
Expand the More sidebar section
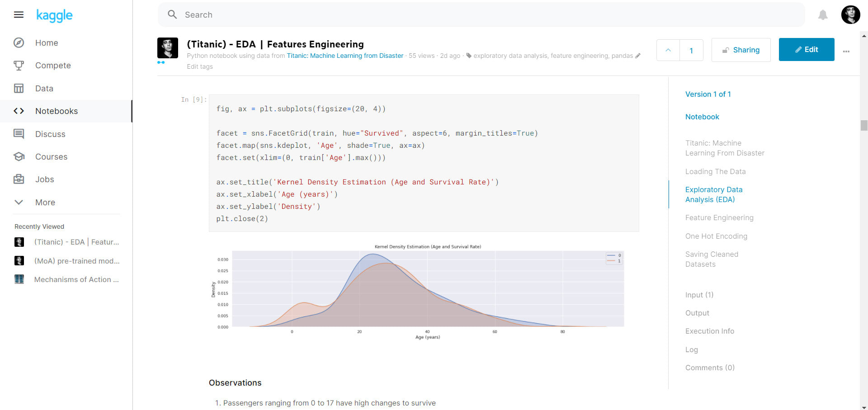coord(19,203)
